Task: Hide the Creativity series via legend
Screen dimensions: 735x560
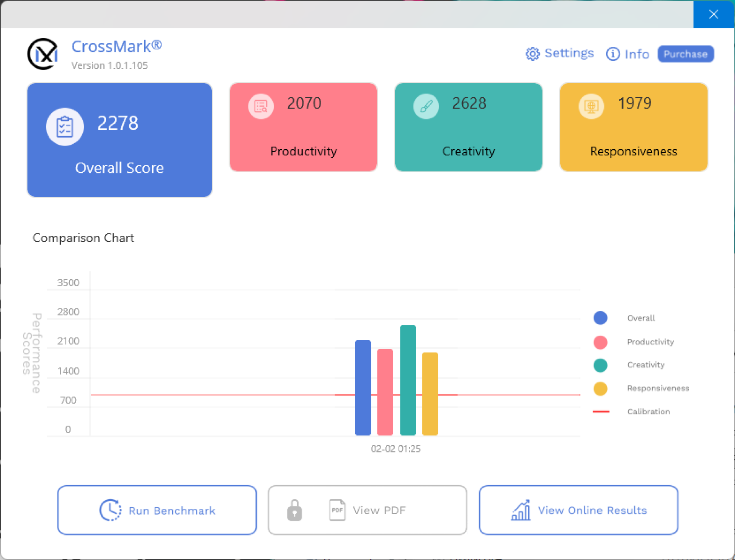Action: point(600,365)
